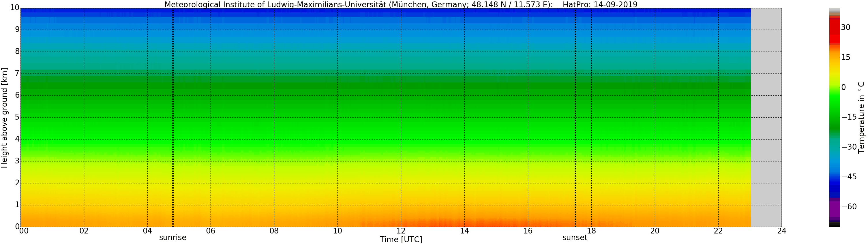
Task: Click the sunset label below the time axis
Action: (x=575, y=238)
